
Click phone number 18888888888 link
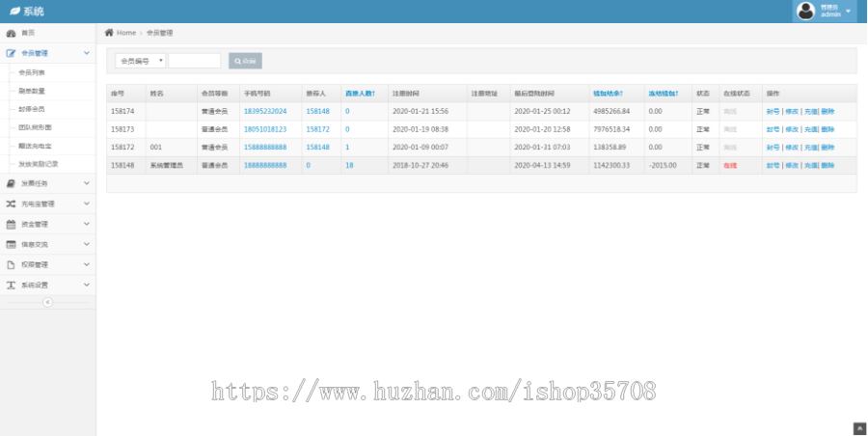click(x=265, y=166)
